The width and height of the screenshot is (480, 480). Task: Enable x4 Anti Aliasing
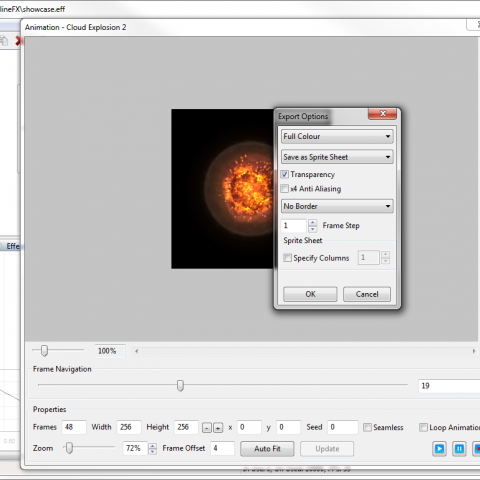click(x=284, y=189)
